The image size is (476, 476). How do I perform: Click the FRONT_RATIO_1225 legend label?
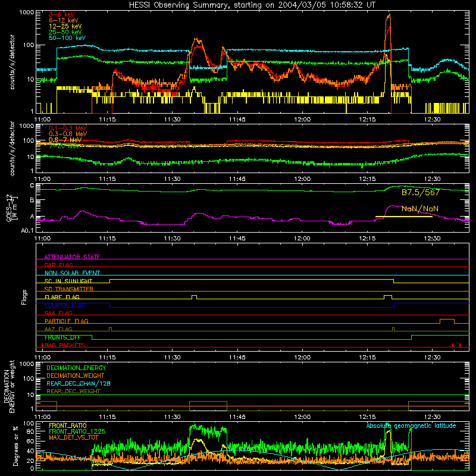(x=77, y=431)
